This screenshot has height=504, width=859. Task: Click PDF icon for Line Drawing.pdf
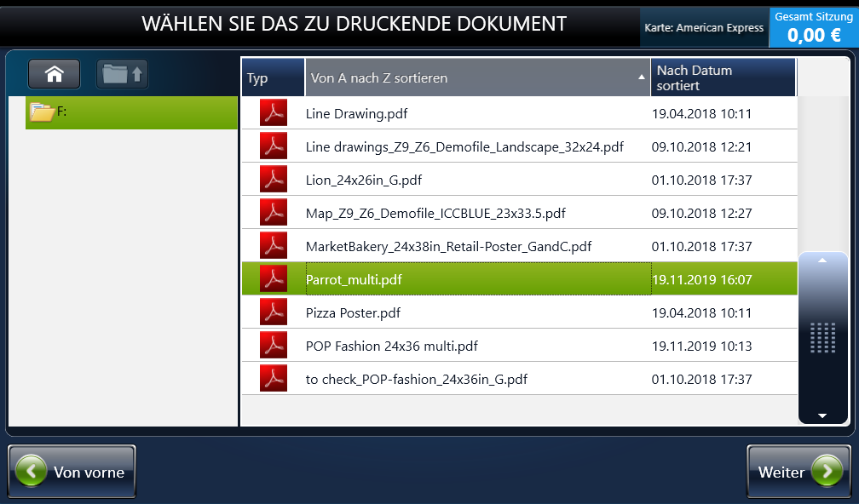274,113
